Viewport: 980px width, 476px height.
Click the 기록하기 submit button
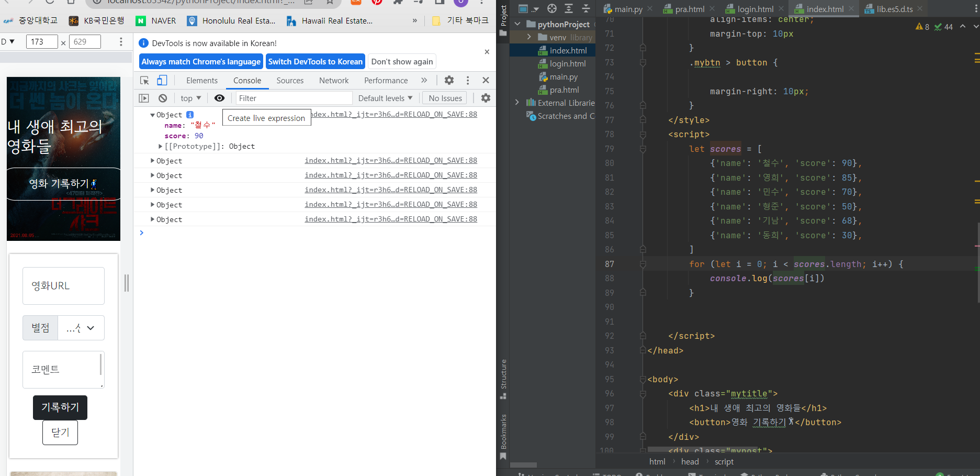tap(60, 407)
